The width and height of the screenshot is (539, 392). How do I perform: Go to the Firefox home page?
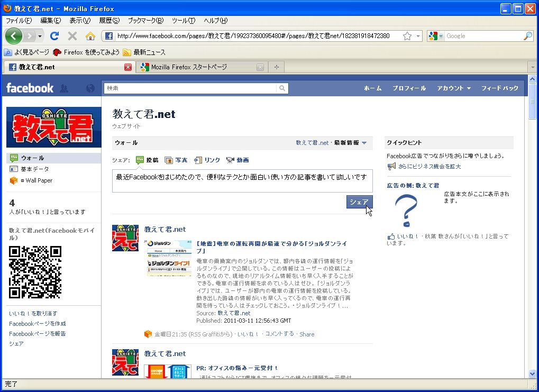(x=90, y=36)
